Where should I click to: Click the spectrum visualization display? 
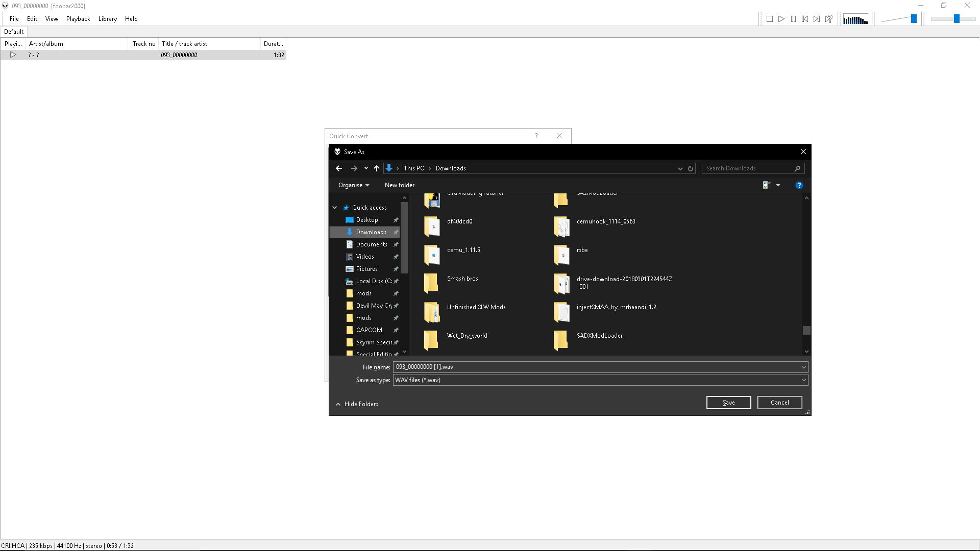coord(855,19)
